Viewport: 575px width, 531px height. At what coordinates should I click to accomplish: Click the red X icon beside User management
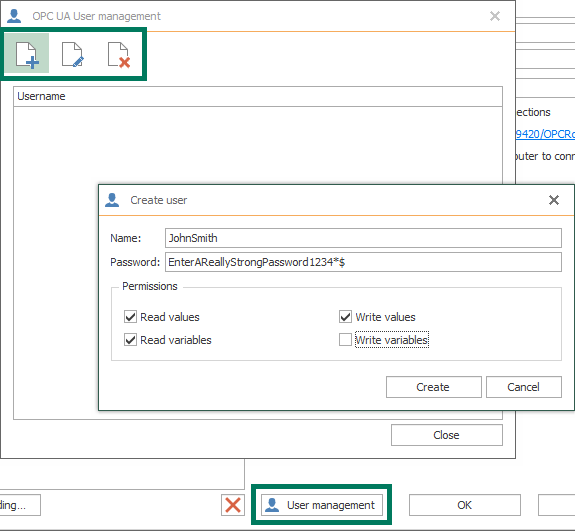232,505
